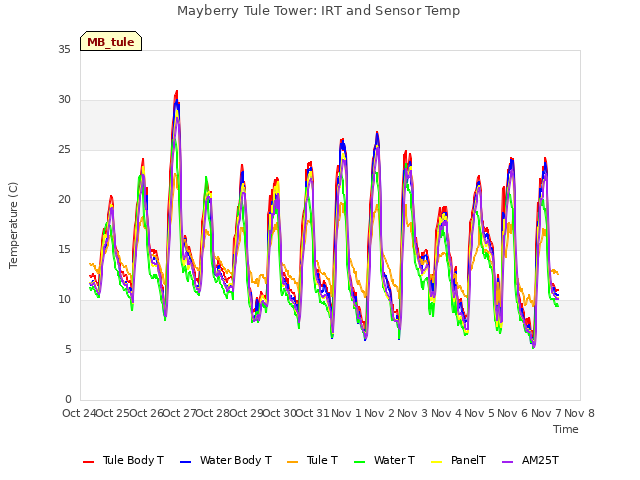Toggle the Water Body T legend entry
Image resolution: width=640 pixels, height=480 pixels.
[226, 460]
